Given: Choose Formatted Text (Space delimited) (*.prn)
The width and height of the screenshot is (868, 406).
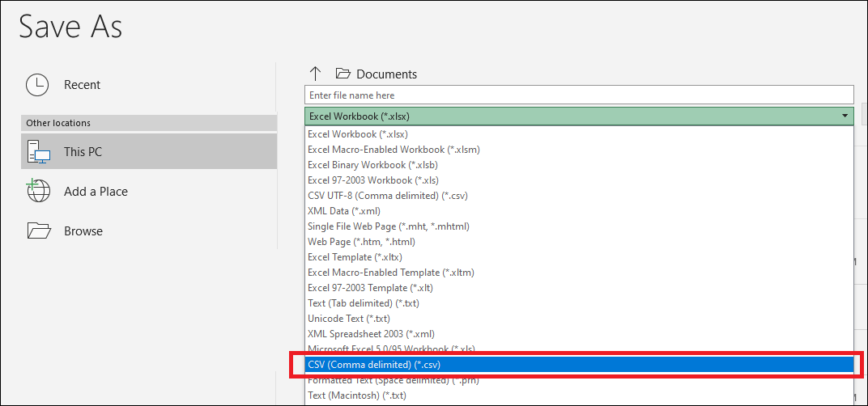Looking at the screenshot, I should [x=579, y=381].
